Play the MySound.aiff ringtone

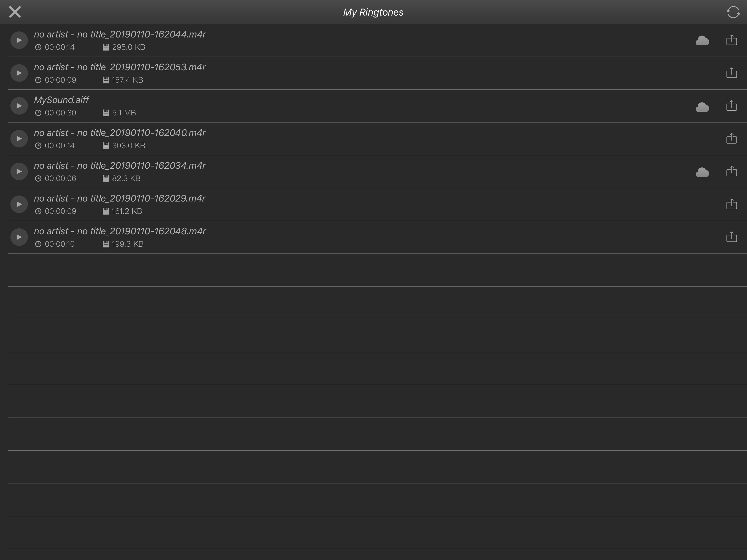coord(19,106)
